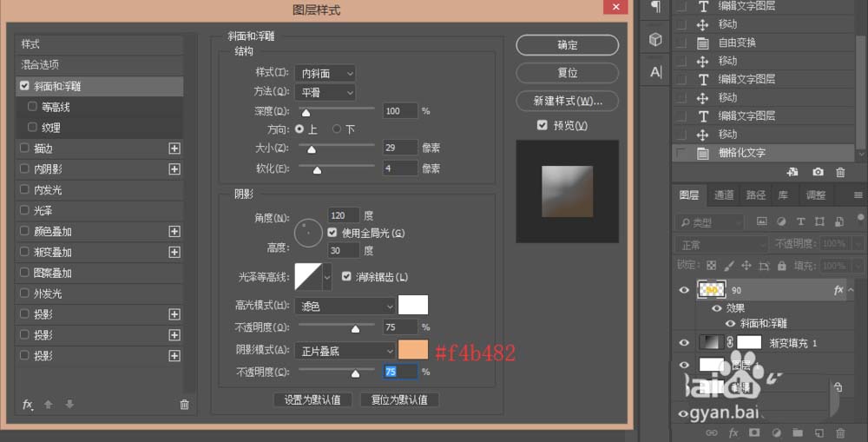Delete effect trash icon in Layer Style dialog
The image size is (868, 442).
184,405
